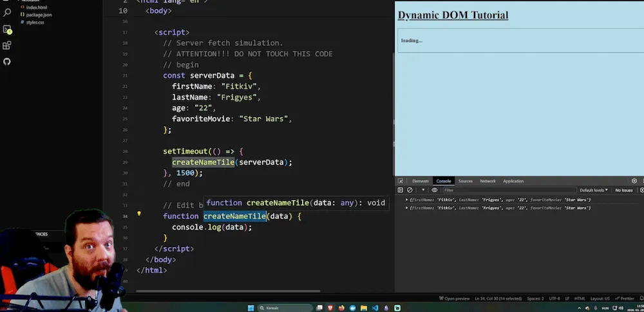Viewport: 644px width, 312px height.
Task: Click the Windows taskbar search box
Action: [x=285, y=308]
